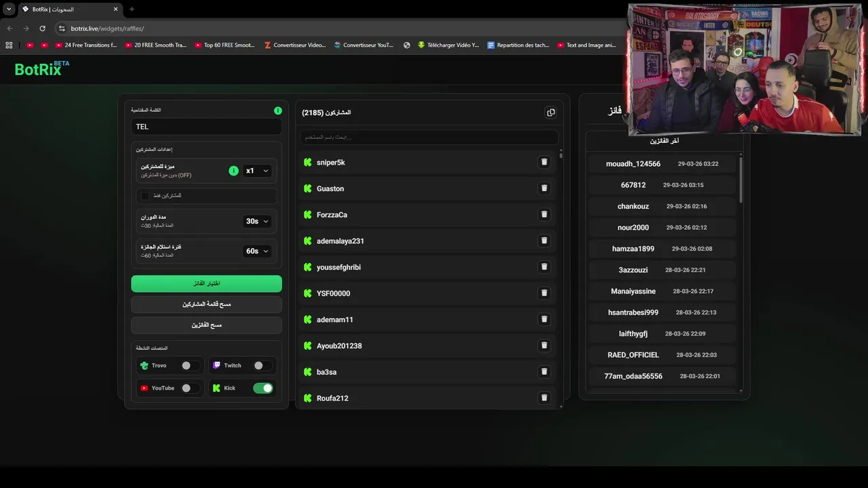Open the 30s spin duration dropdown
The height and width of the screenshot is (488, 868).
coord(257,221)
